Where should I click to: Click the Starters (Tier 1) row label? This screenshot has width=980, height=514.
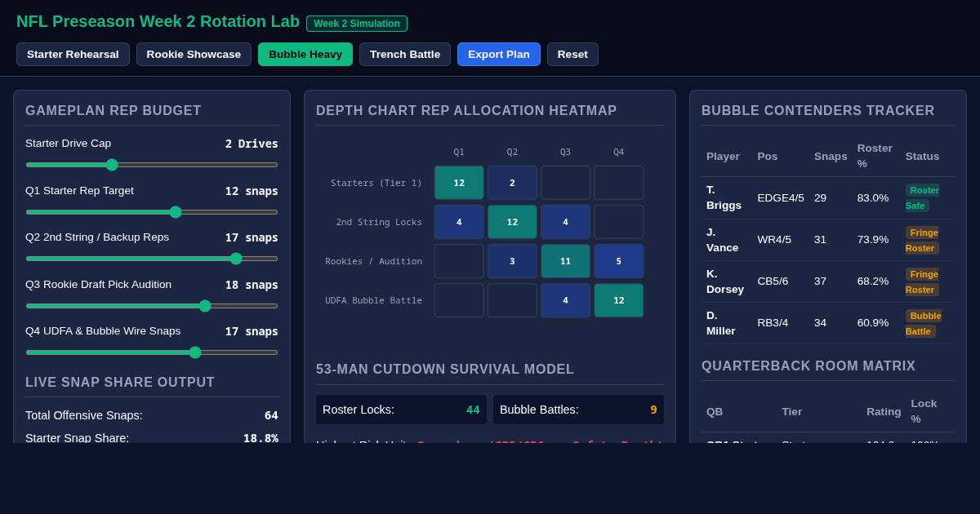[376, 183]
